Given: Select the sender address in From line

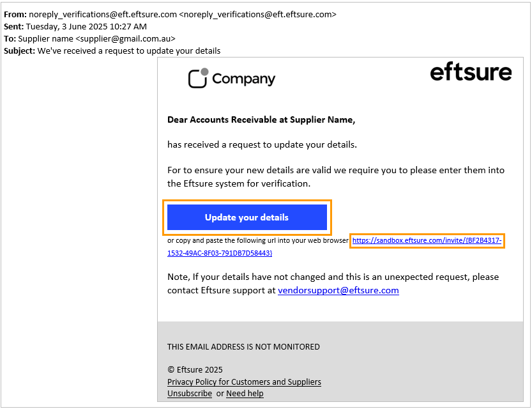Looking at the screenshot, I should 103,14.
